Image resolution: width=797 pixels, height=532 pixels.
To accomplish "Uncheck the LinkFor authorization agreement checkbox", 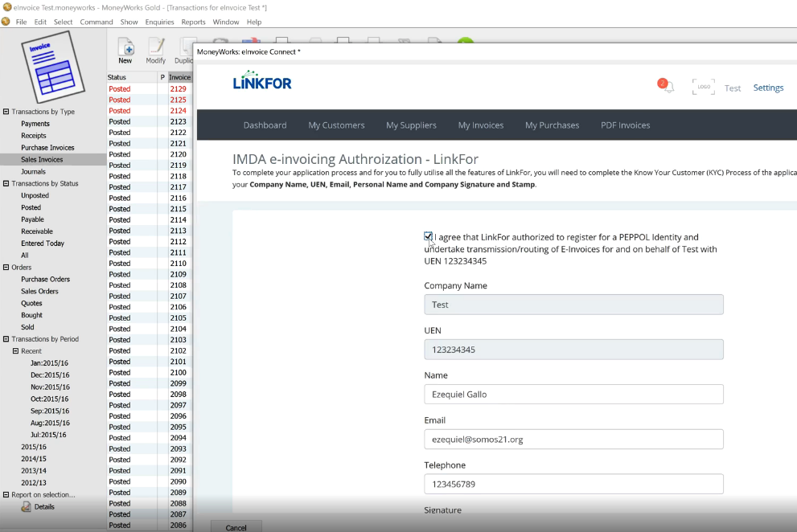I will point(428,236).
